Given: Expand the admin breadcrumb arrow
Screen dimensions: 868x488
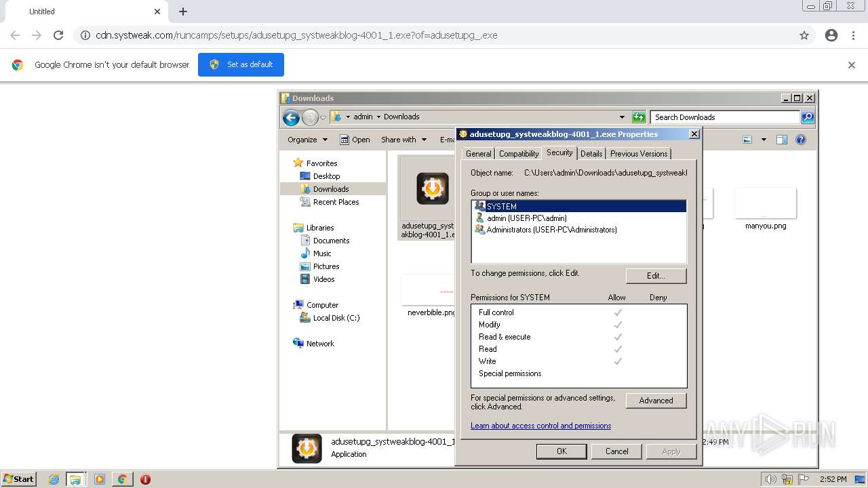Looking at the screenshot, I should pyautogui.click(x=378, y=117).
